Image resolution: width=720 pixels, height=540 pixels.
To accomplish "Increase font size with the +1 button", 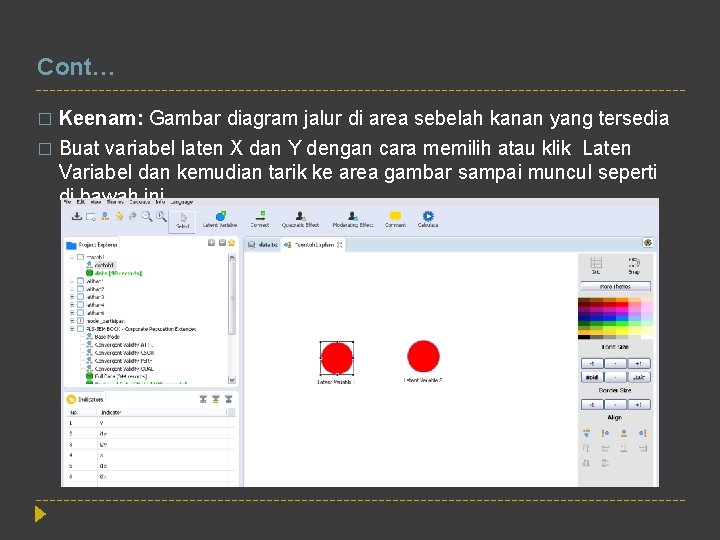I will click(x=639, y=364).
